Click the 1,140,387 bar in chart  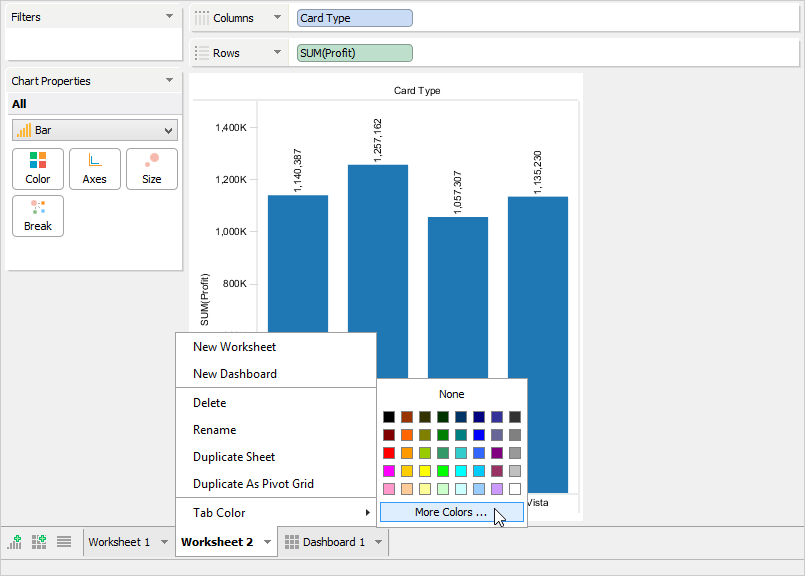tap(298, 263)
